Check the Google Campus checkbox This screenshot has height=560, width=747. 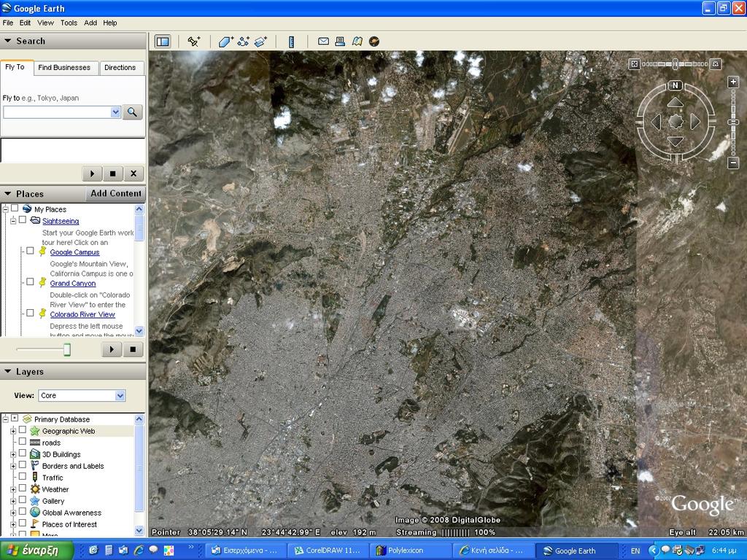click(x=30, y=251)
